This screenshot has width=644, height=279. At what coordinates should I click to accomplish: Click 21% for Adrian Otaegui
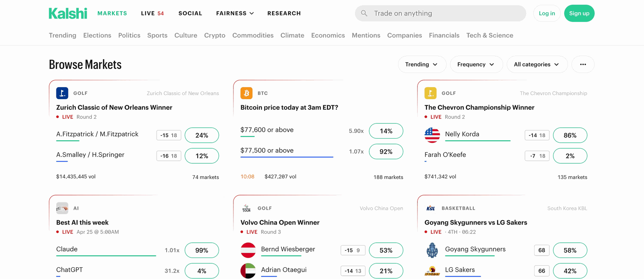pyautogui.click(x=386, y=271)
